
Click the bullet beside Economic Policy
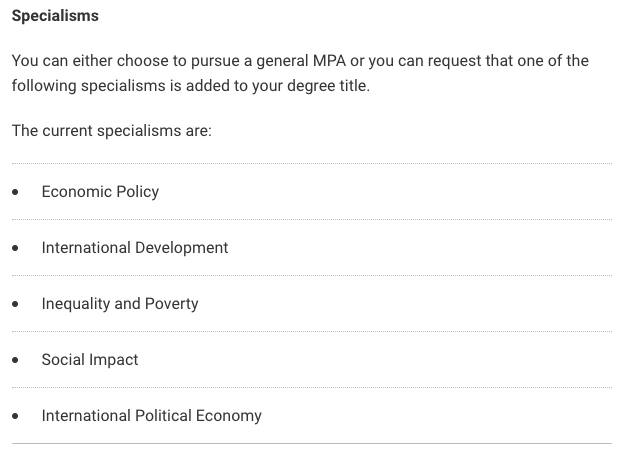pyautogui.click(x=15, y=192)
